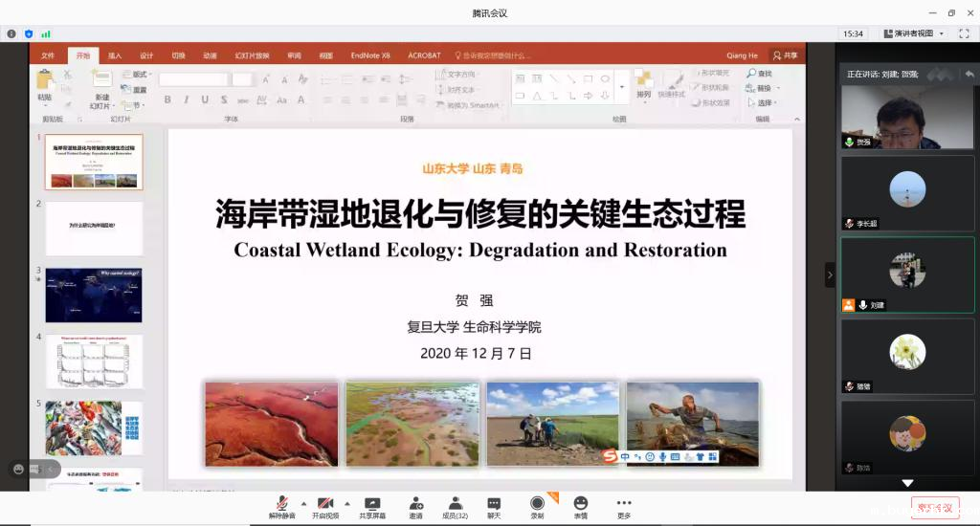The image size is (980, 526).
Task: Click the 离开会议 leave meeting button
Action: (x=934, y=508)
